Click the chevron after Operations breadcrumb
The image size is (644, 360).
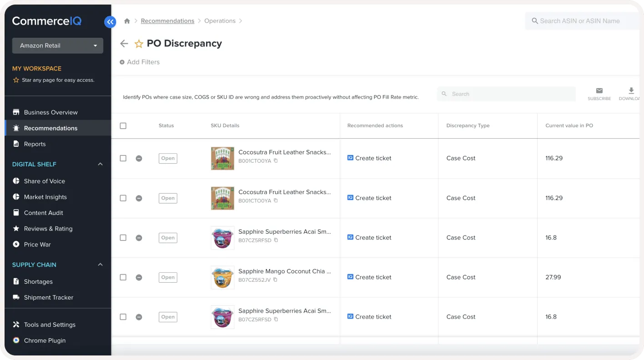tap(241, 21)
